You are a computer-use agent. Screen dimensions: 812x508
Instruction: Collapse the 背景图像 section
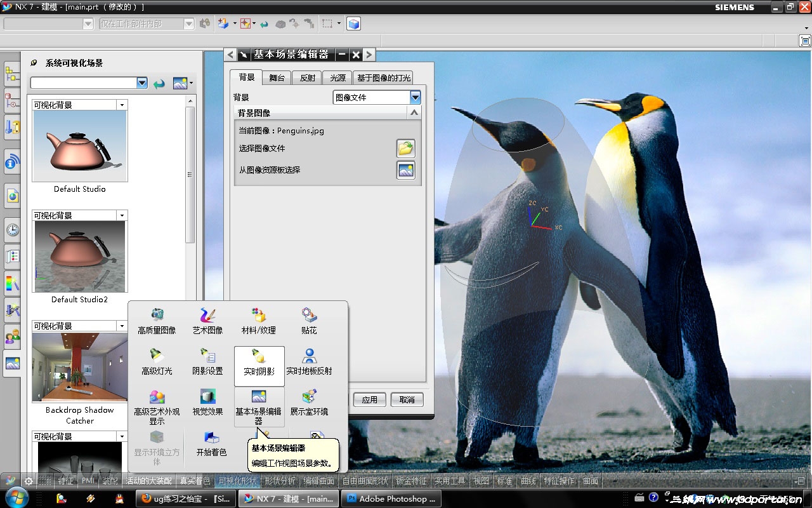point(414,112)
